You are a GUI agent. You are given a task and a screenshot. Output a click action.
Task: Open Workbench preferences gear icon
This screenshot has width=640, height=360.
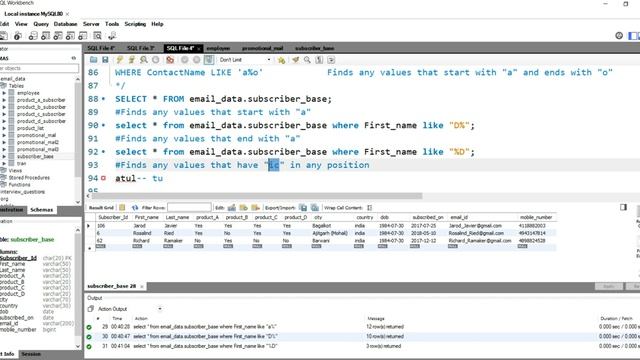[x=619, y=36]
